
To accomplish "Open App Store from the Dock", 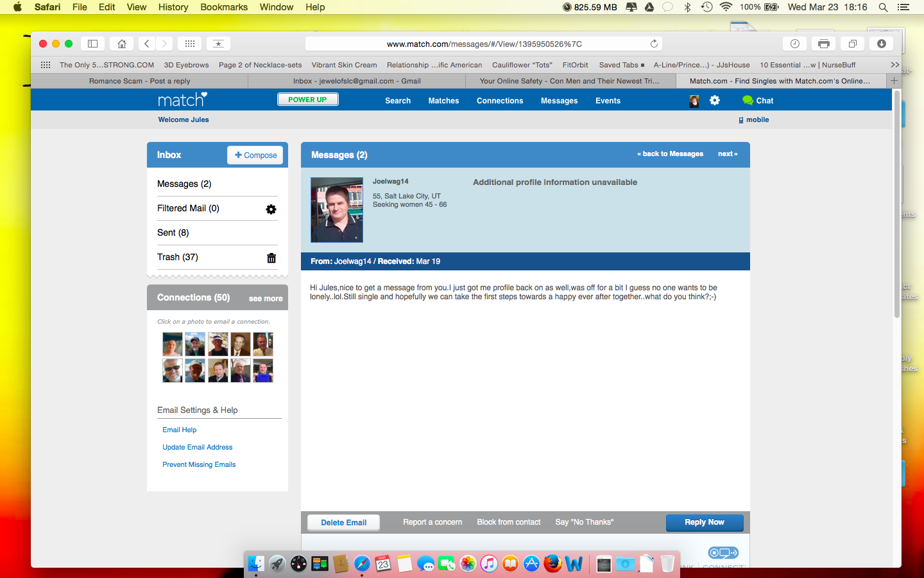I will 531,563.
